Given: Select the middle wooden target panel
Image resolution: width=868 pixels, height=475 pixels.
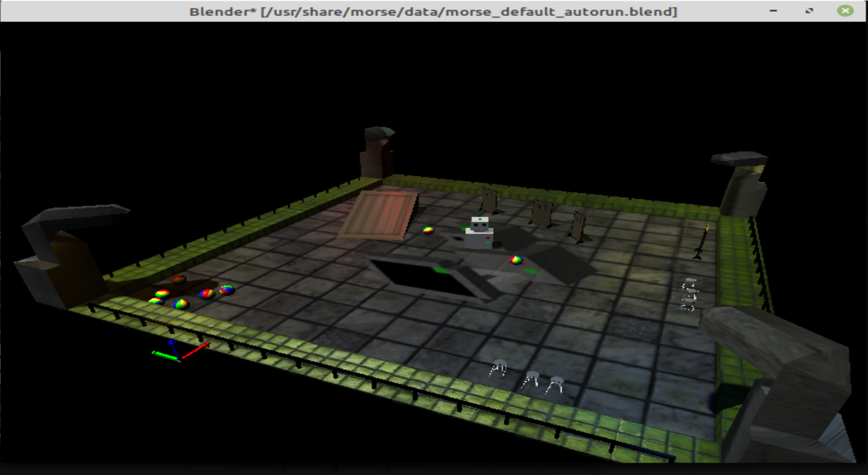Looking at the screenshot, I should tap(540, 214).
